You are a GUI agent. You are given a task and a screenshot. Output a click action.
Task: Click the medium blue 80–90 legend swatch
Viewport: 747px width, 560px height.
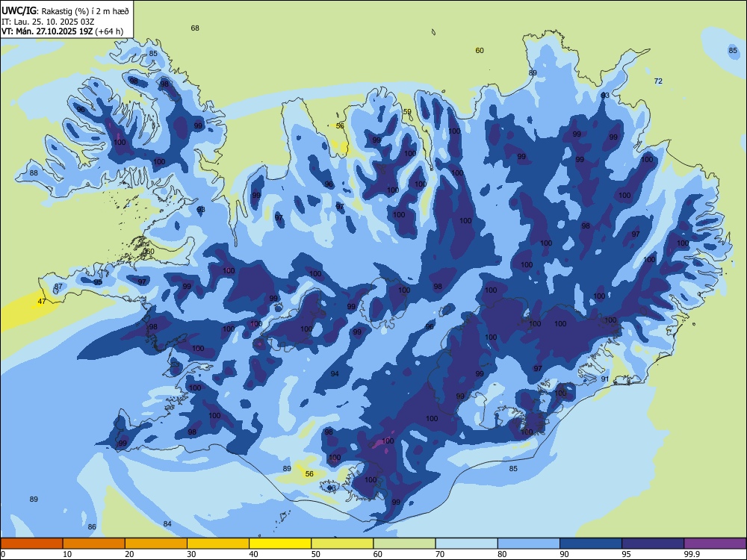(529, 544)
